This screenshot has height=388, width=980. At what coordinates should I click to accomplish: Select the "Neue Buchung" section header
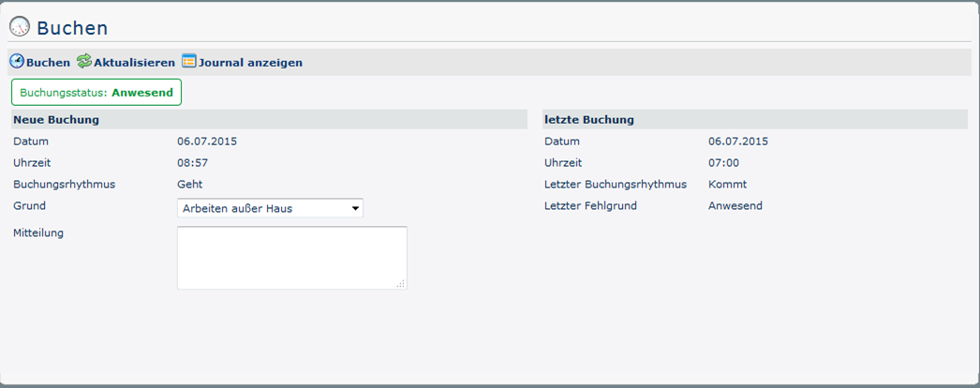(56, 120)
